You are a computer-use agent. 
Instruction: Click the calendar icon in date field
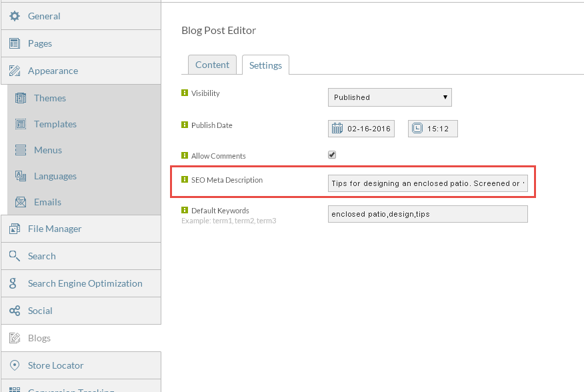pos(337,128)
